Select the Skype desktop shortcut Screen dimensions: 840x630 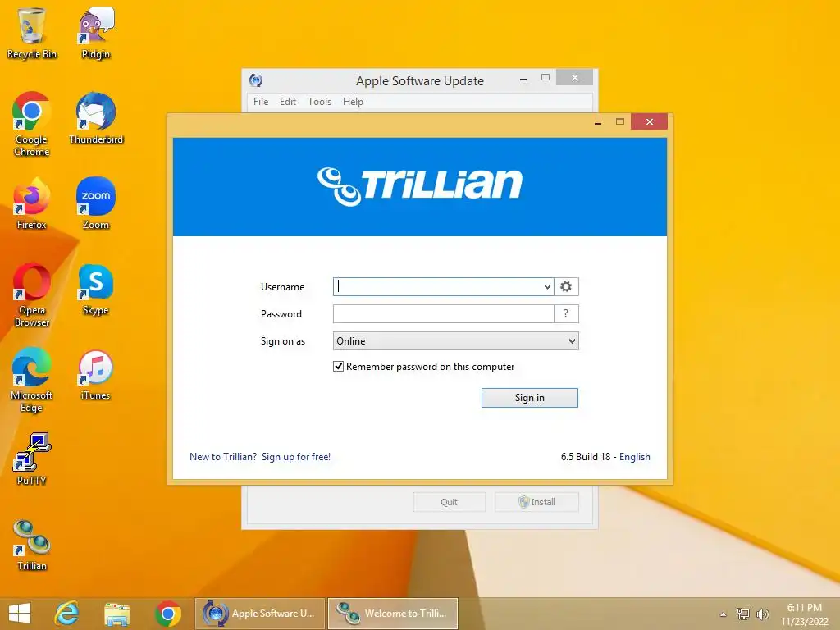coord(96,290)
